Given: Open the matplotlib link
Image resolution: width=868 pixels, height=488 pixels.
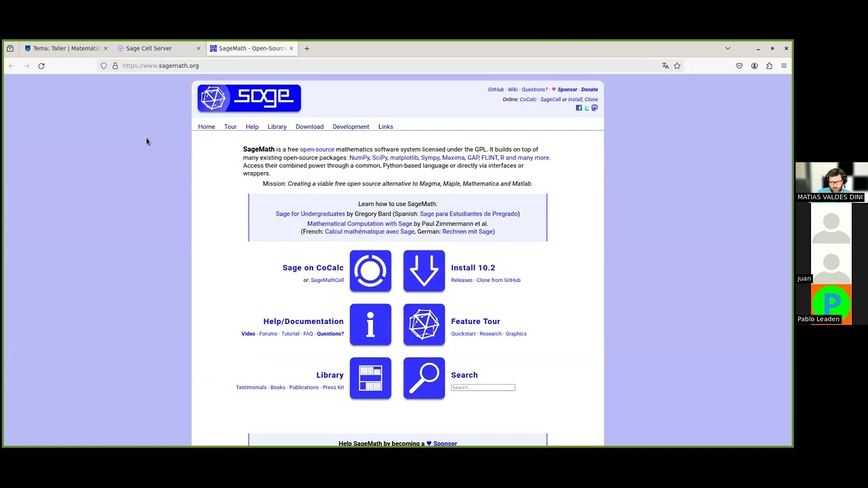Looking at the screenshot, I should point(404,158).
